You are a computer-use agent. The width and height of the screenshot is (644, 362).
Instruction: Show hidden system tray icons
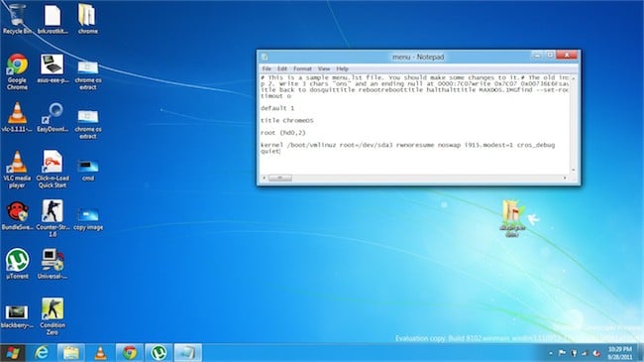tap(550, 353)
